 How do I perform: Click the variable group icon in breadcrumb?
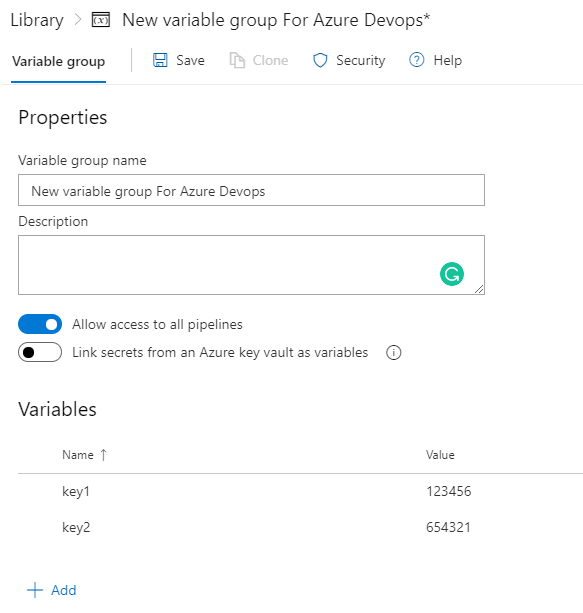coord(101,20)
